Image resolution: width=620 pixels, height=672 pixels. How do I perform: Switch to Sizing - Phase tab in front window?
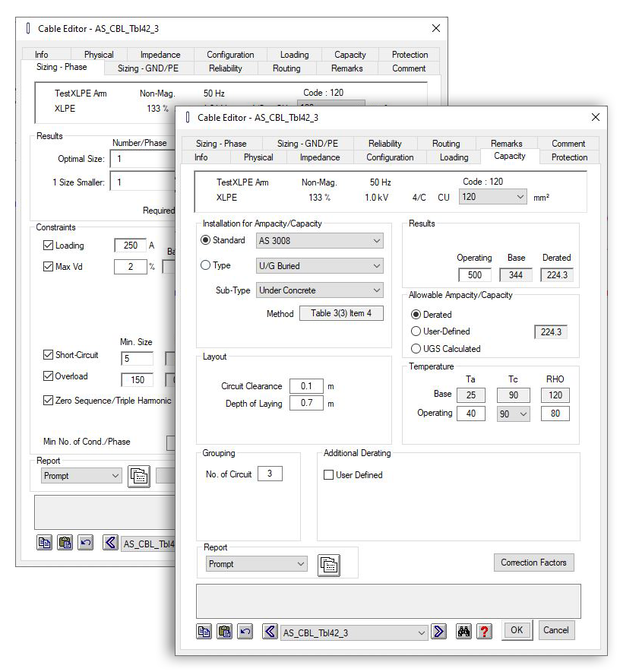pos(221,144)
